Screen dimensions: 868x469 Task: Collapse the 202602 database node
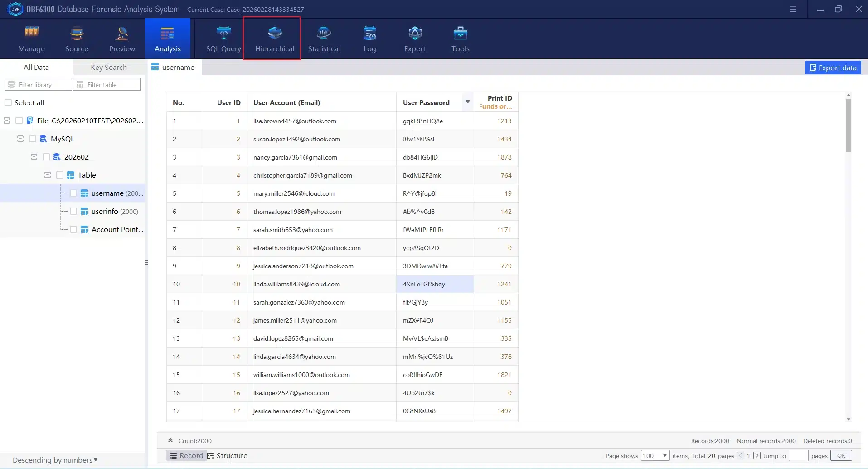[x=34, y=156]
